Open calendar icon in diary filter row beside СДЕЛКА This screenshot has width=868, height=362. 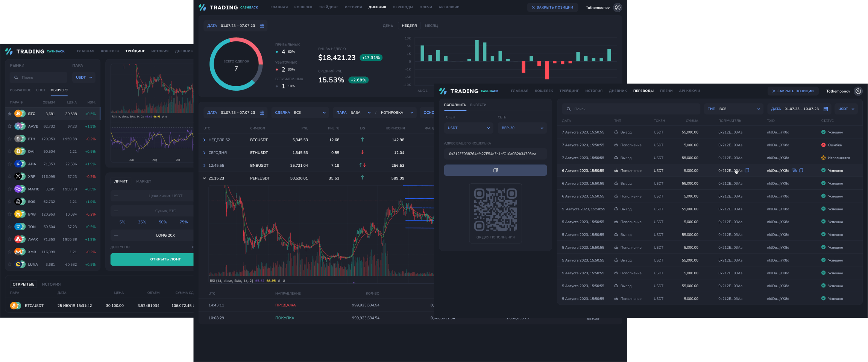coord(262,113)
